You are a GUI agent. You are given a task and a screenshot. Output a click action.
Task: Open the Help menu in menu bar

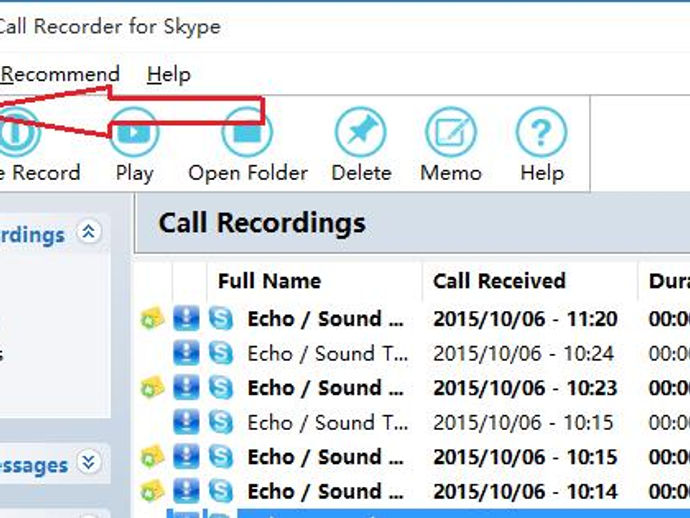click(x=169, y=74)
